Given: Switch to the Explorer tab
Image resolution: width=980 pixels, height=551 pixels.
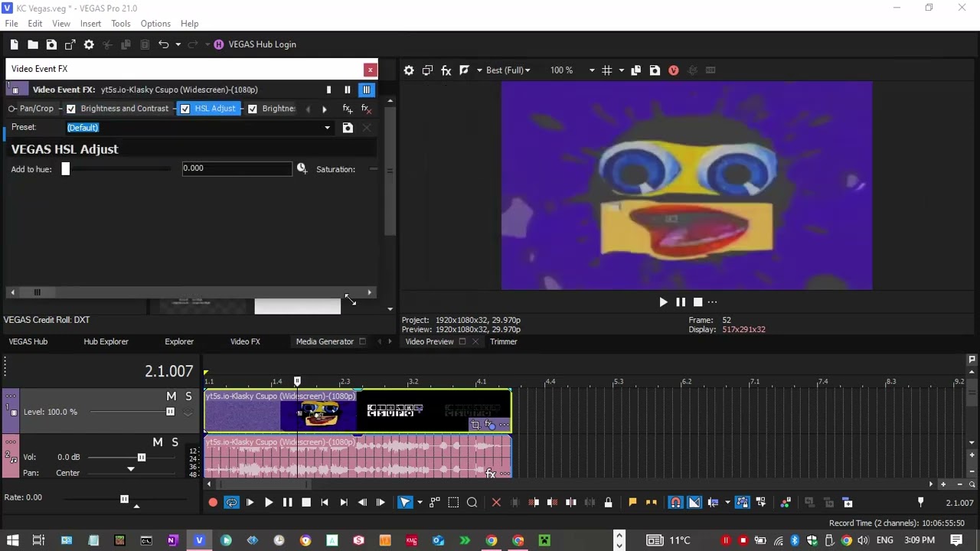Looking at the screenshot, I should point(179,342).
